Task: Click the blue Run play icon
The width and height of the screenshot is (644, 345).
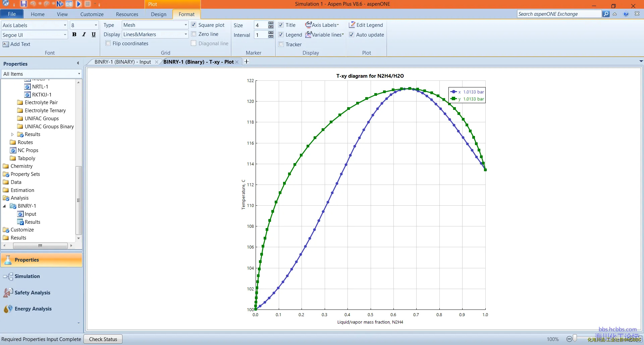Action: pos(78,4)
